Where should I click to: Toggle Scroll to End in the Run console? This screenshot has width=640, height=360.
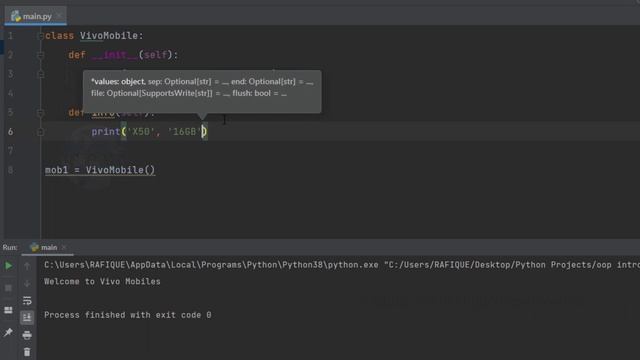[x=27, y=318]
